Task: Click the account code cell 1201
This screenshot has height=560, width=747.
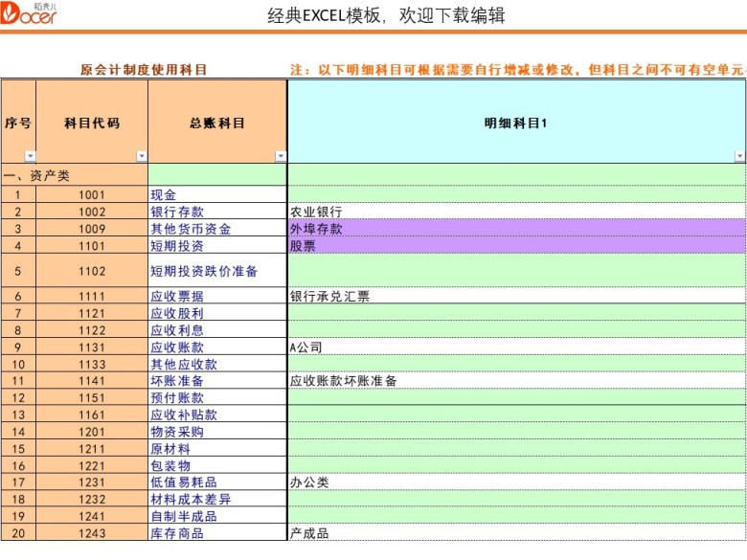Action: [x=92, y=432]
